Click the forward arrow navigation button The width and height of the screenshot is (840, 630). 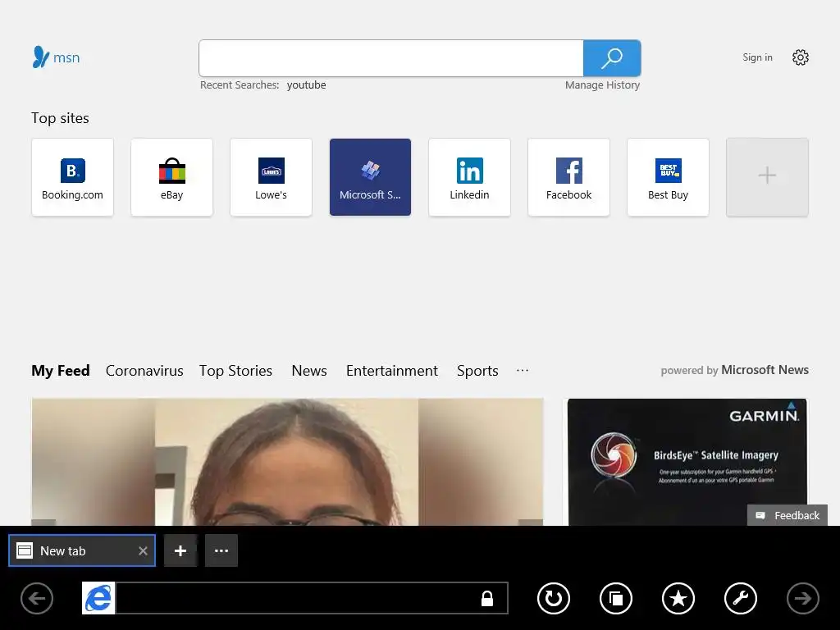(802, 598)
